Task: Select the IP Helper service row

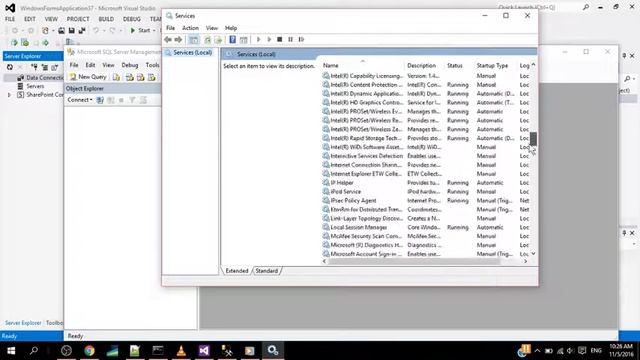Action: [426, 183]
